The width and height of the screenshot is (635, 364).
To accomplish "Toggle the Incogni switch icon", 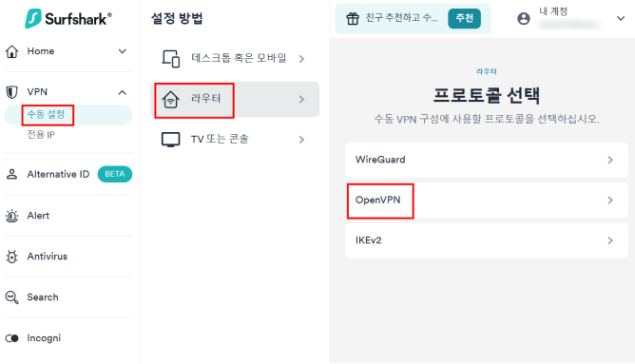I will [x=12, y=338].
